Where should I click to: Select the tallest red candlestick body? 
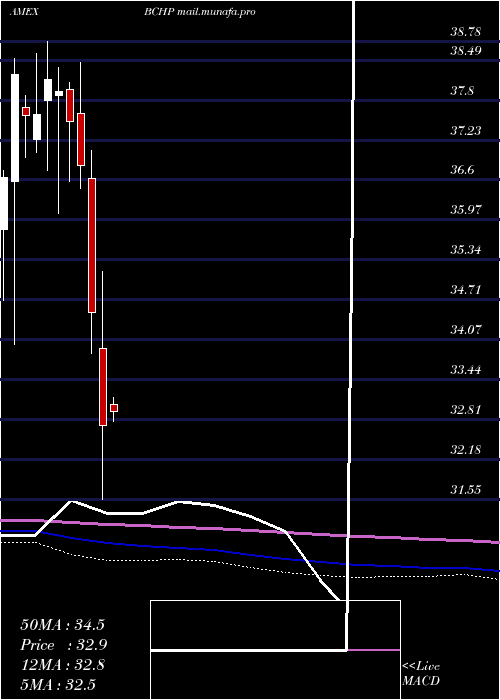click(x=92, y=246)
